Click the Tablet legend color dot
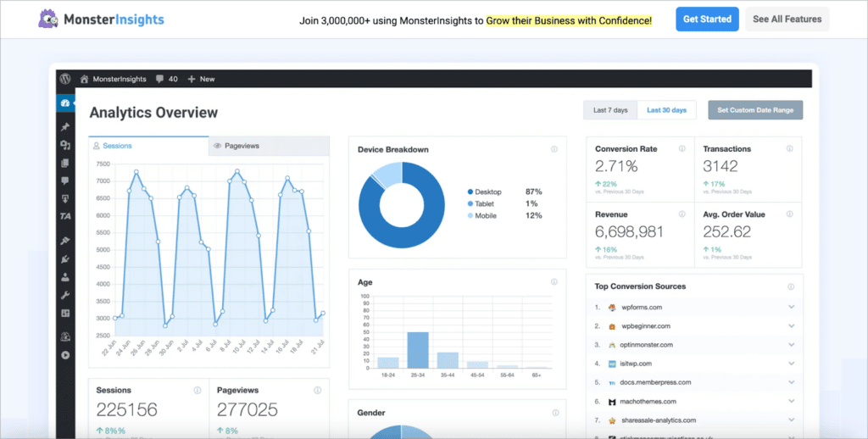The height and width of the screenshot is (439, 868). (x=470, y=204)
